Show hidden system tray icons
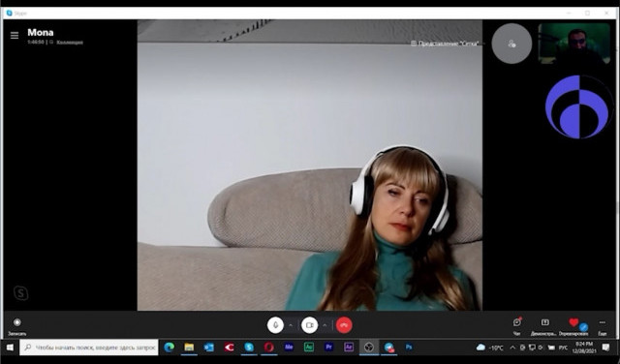 point(512,348)
